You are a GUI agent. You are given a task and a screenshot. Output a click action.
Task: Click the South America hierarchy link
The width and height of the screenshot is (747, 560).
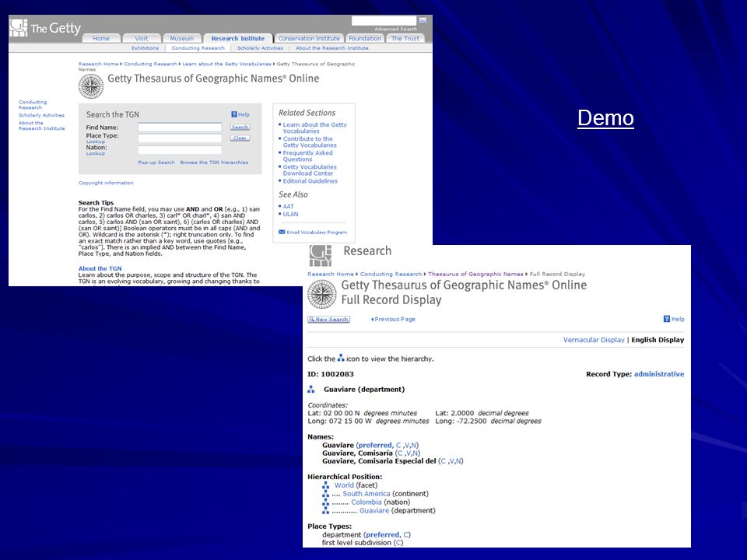[x=366, y=494]
